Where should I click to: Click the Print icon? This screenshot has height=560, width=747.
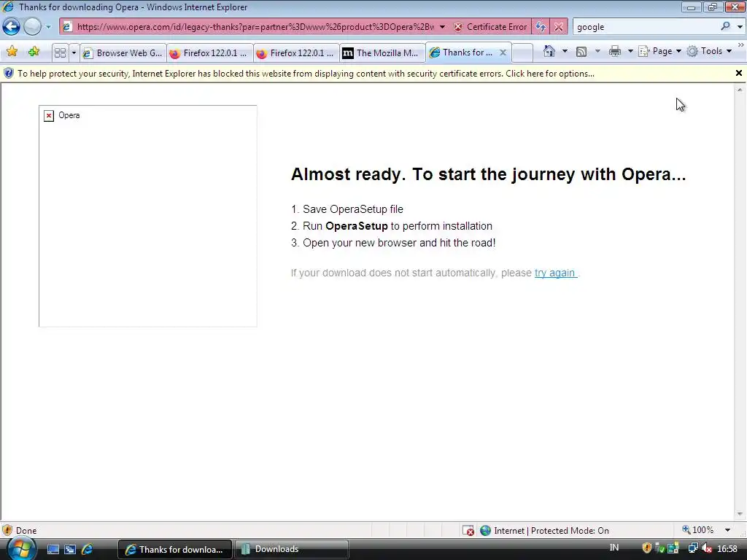click(615, 51)
